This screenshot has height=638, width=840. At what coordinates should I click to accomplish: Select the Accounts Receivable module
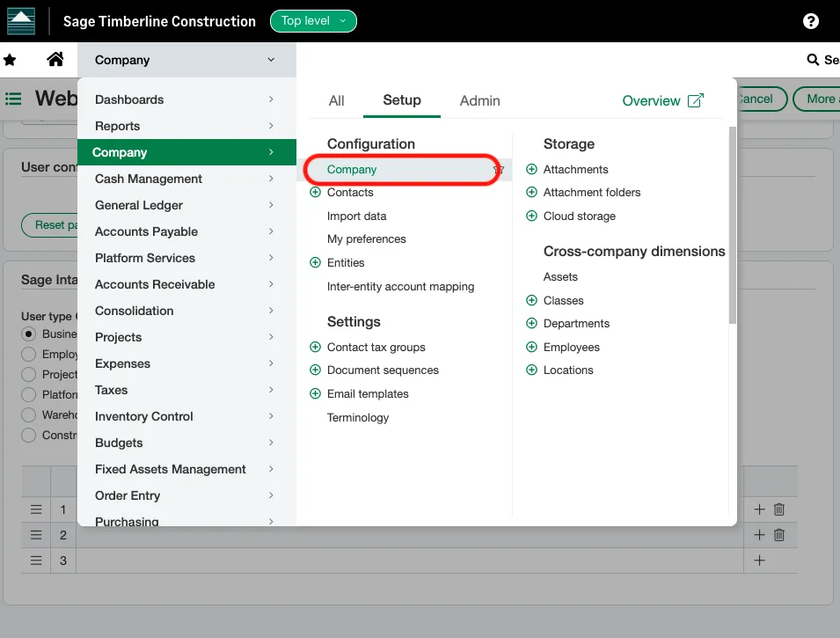point(186,284)
